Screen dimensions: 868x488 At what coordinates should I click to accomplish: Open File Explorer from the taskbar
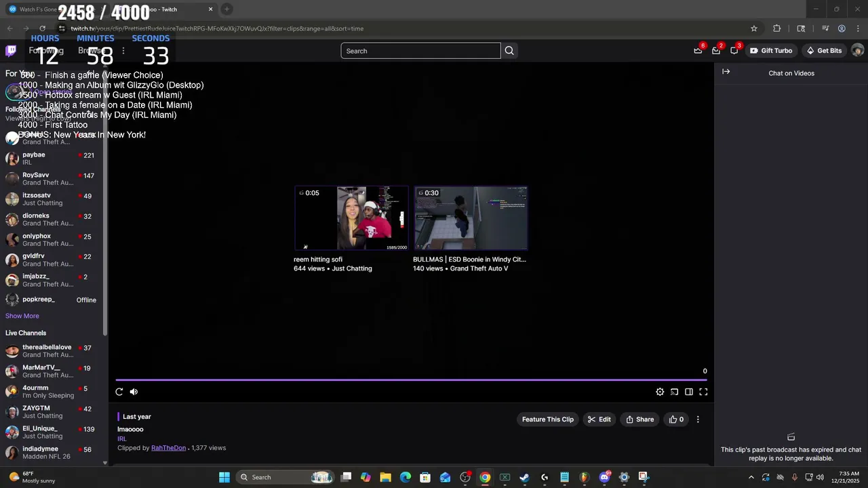tap(385, 477)
